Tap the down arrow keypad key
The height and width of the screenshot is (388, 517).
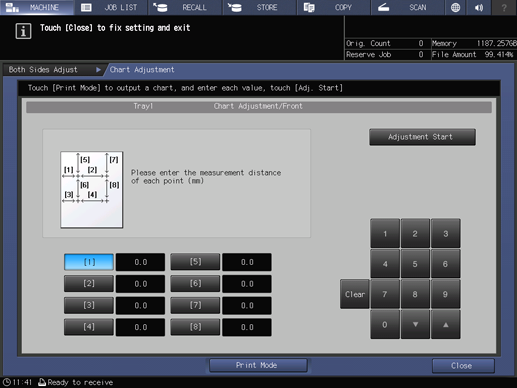(x=415, y=324)
